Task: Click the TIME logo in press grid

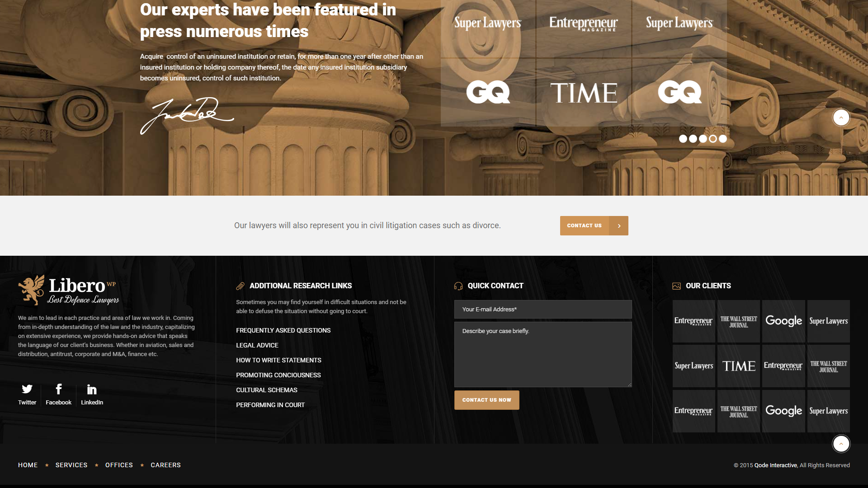Action: [584, 93]
